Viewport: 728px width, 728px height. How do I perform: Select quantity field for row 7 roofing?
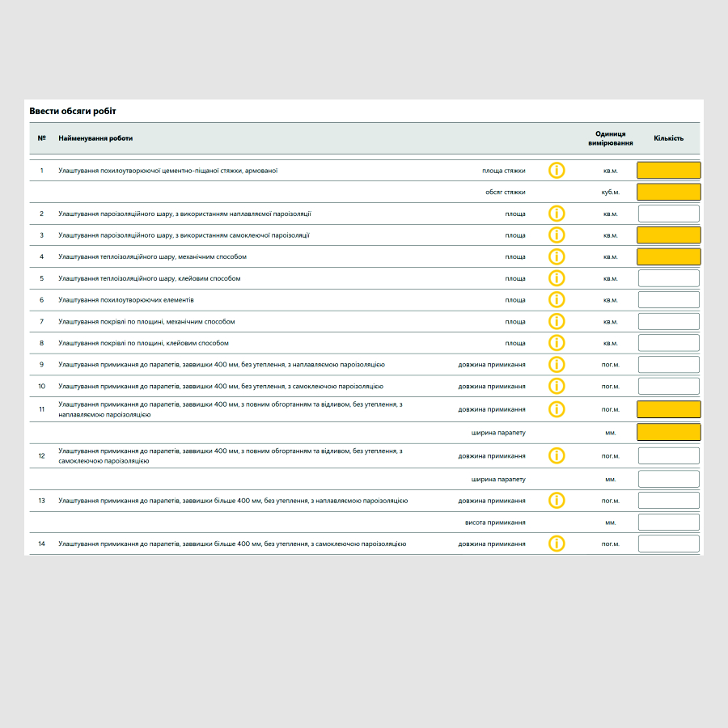click(668, 321)
